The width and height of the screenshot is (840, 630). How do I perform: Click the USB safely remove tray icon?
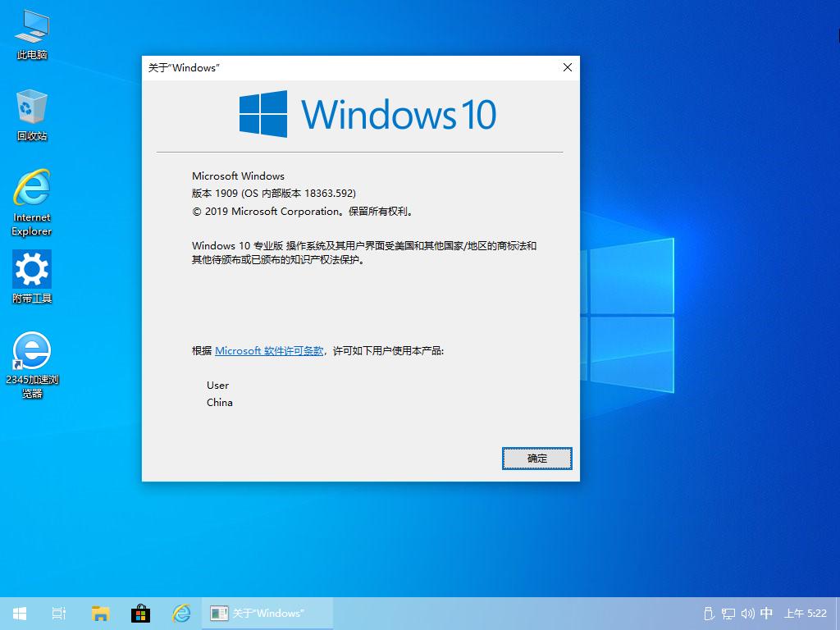709,614
